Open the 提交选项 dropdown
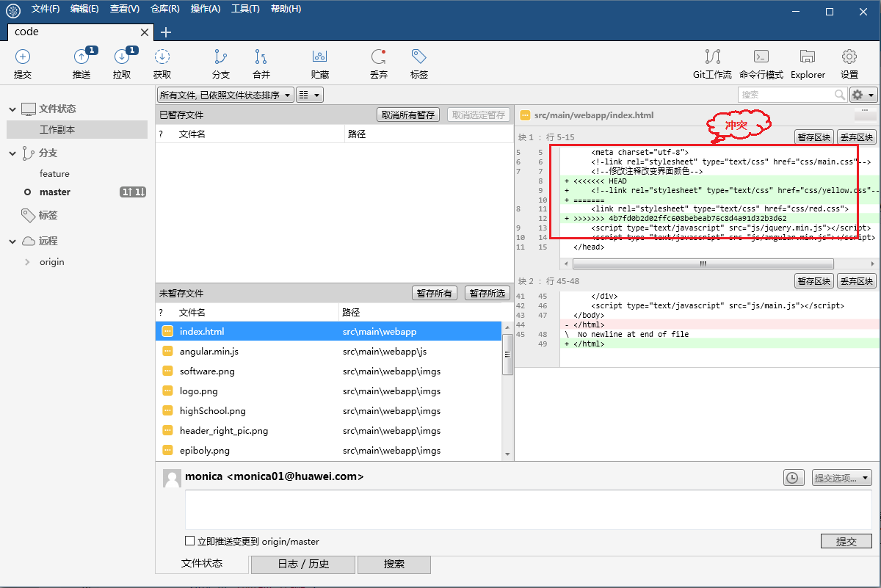The image size is (881, 588). coord(842,478)
